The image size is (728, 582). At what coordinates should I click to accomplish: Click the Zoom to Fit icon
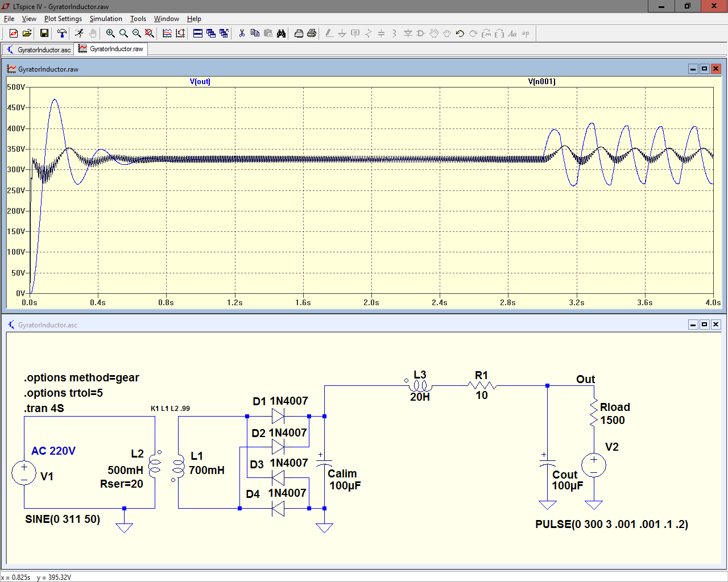click(150, 34)
